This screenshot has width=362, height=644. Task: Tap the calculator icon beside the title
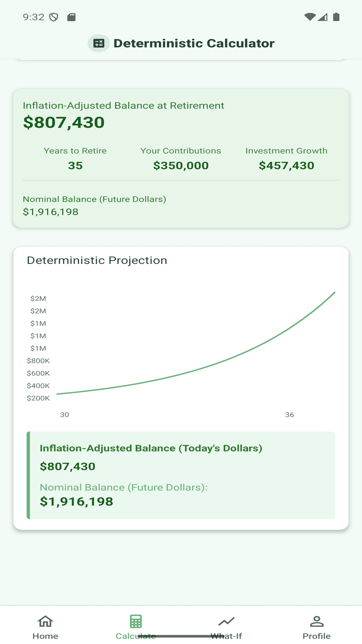click(x=99, y=43)
